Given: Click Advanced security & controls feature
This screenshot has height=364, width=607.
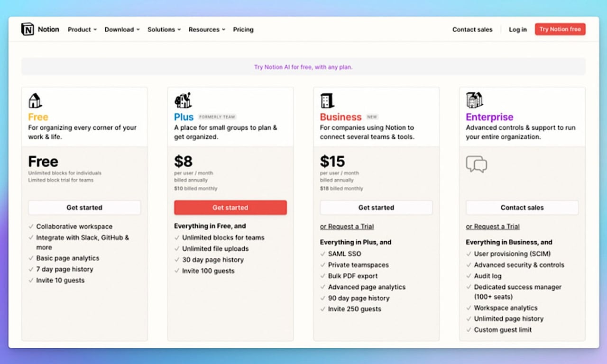Looking at the screenshot, I should click(x=519, y=265).
